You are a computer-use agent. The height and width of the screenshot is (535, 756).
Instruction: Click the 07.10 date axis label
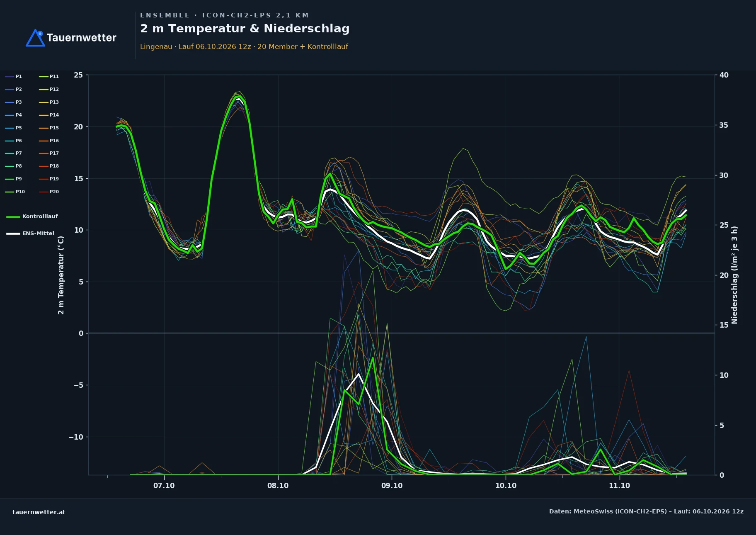point(164,486)
